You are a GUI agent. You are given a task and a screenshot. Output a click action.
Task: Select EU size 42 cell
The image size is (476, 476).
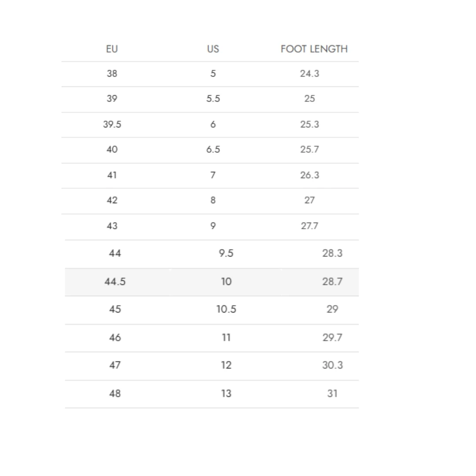coord(112,200)
